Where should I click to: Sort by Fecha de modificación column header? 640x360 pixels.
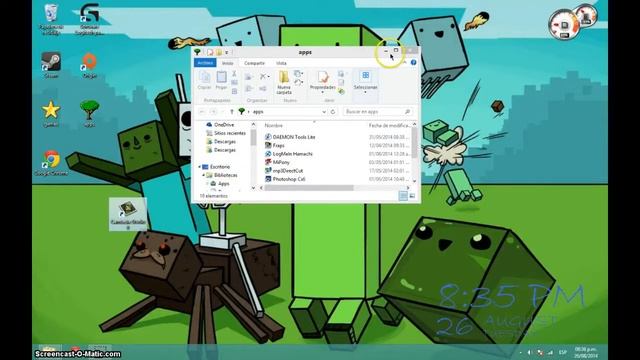coord(389,126)
